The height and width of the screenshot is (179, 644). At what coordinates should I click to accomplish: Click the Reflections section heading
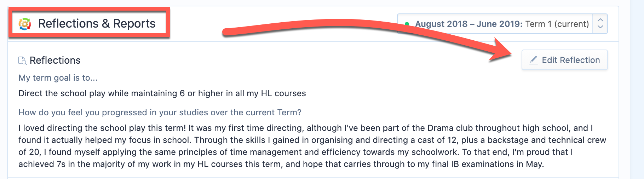pos(55,60)
